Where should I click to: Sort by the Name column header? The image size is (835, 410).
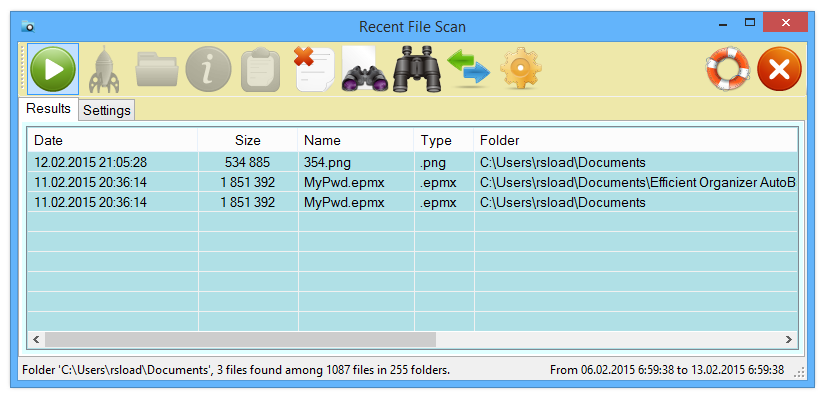(356, 141)
